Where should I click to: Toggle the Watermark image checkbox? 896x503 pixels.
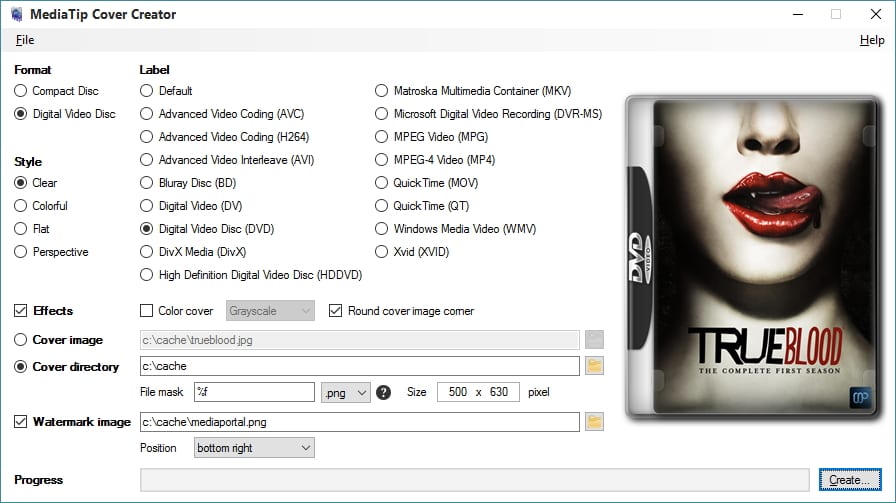pos(21,422)
